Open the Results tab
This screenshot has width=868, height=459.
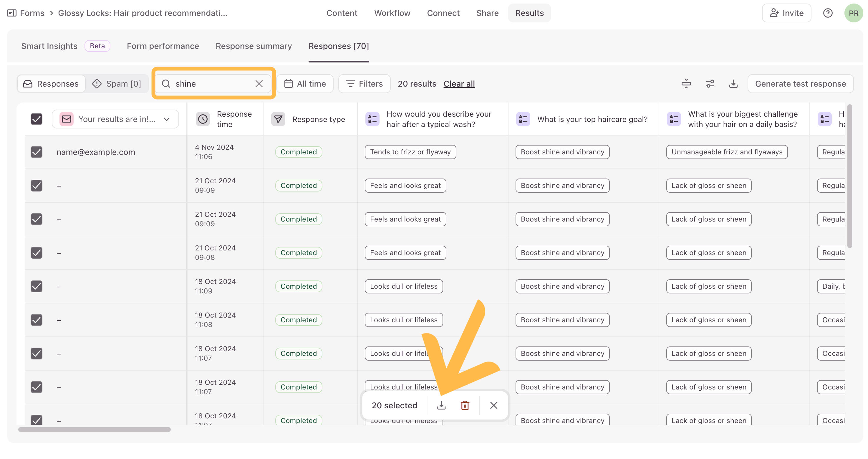529,13
